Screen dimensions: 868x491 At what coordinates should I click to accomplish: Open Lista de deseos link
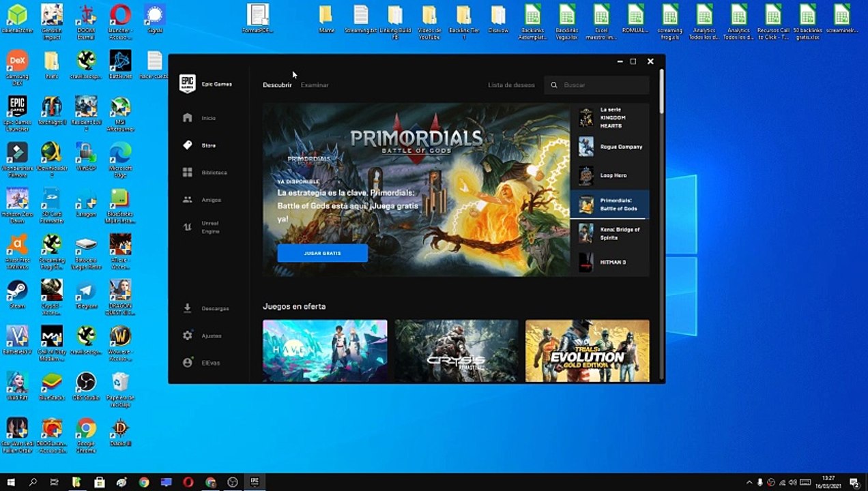511,85
